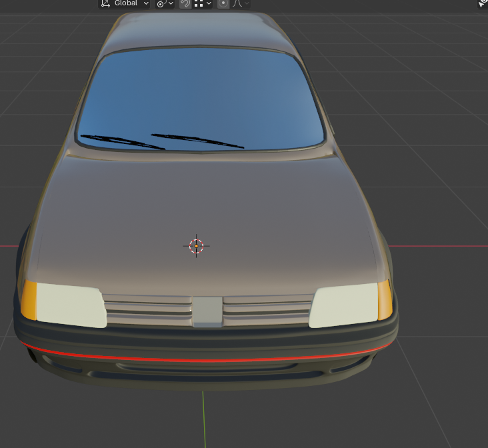Select the orange turn signal at left edge

tap(29, 300)
